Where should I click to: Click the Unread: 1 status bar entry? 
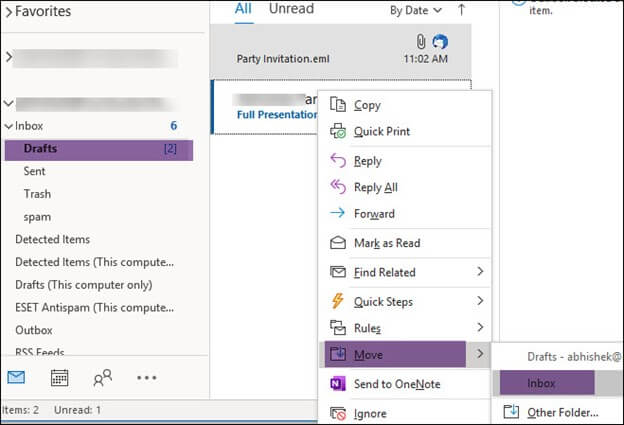[77, 410]
